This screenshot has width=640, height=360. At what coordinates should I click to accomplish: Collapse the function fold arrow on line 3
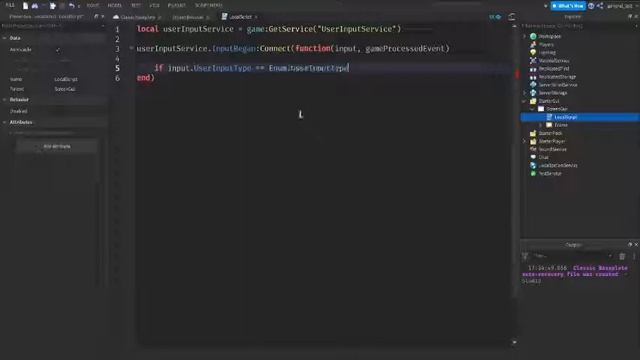click(x=131, y=48)
